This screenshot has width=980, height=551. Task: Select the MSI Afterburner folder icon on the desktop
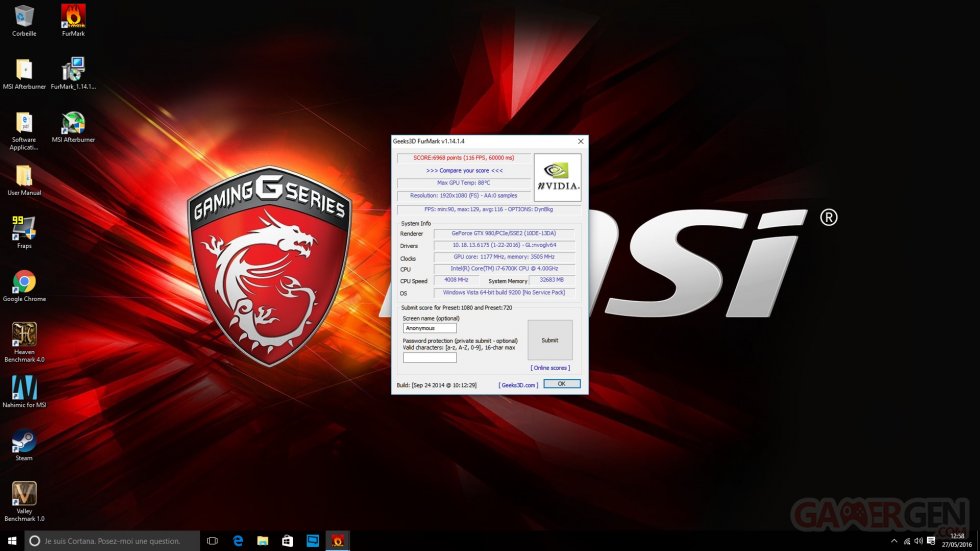click(24, 74)
